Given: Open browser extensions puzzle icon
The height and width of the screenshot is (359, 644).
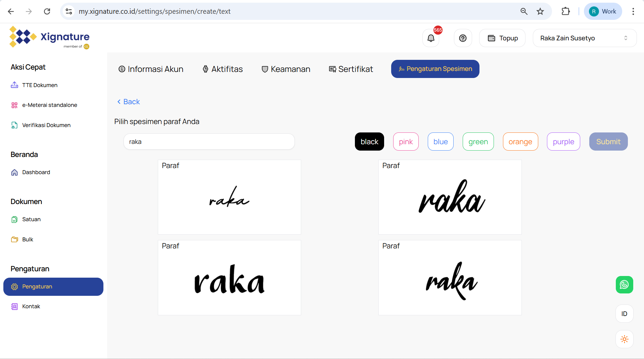Looking at the screenshot, I should 565,11.
